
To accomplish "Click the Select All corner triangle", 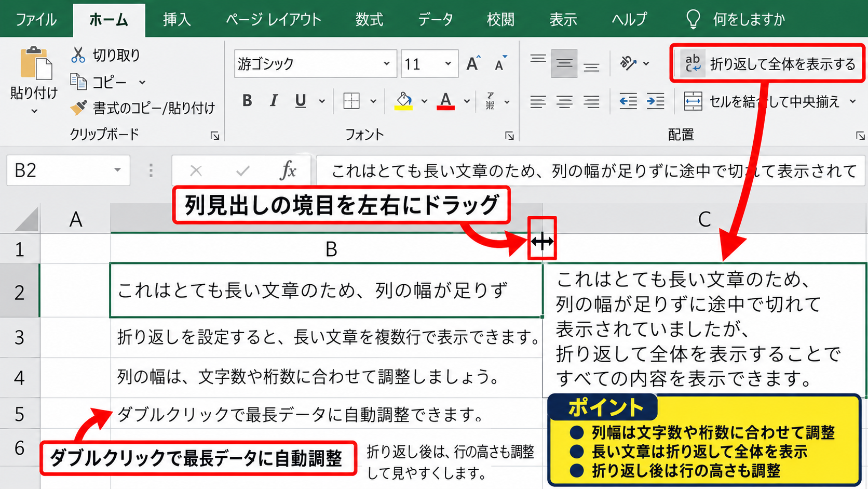I will click(27, 219).
